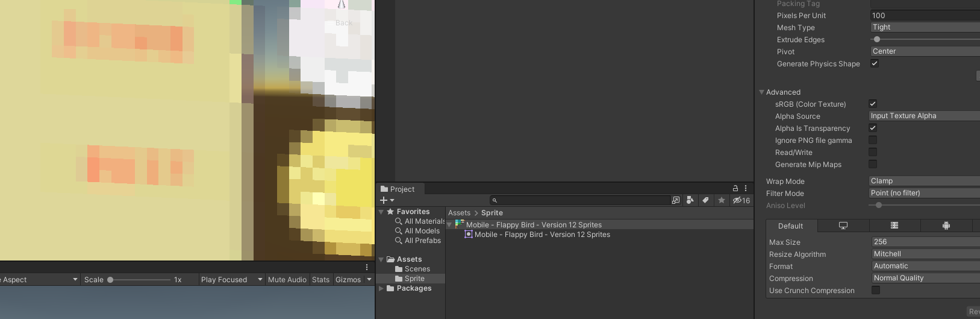Open the Compression dropdown showing Normal Quality
The width and height of the screenshot is (980, 319).
pos(926,278)
